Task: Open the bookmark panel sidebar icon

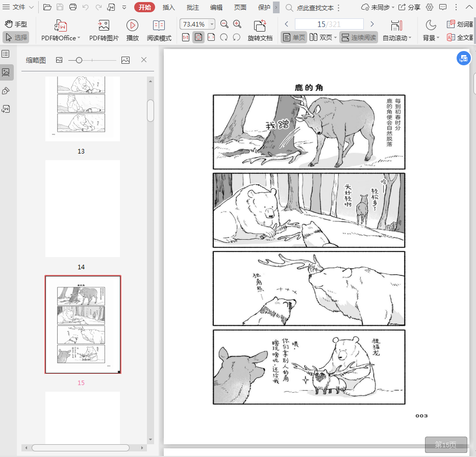Action: (x=6, y=109)
